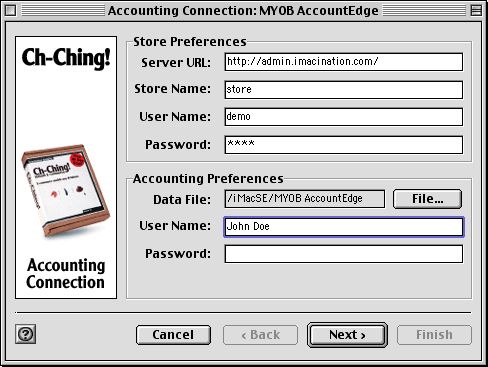
Task: Click the Ch-Ching product box image
Action: 65,191
